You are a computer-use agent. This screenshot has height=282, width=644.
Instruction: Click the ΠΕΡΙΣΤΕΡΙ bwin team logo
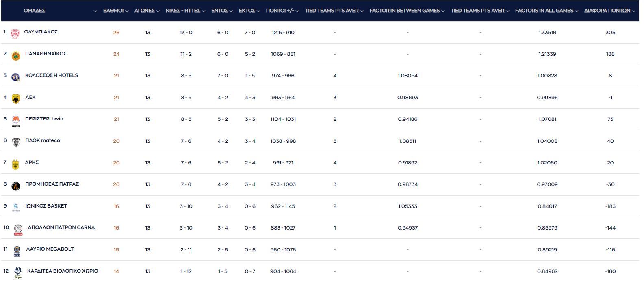click(15, 120)
